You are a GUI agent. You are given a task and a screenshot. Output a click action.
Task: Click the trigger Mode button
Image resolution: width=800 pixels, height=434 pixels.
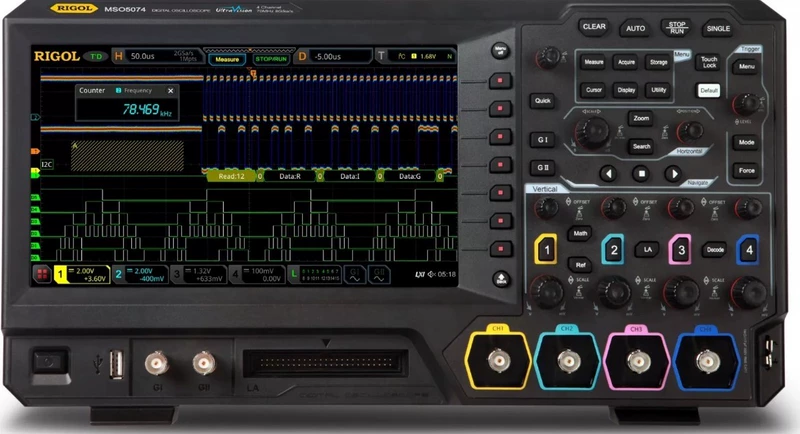pos(746,142)
